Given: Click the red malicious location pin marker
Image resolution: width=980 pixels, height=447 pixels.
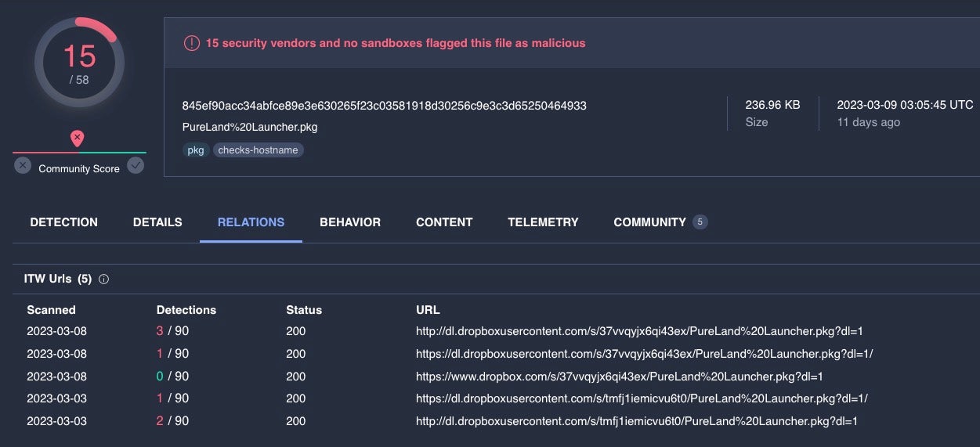Looking at the screenshot, I should pos(77,139).
